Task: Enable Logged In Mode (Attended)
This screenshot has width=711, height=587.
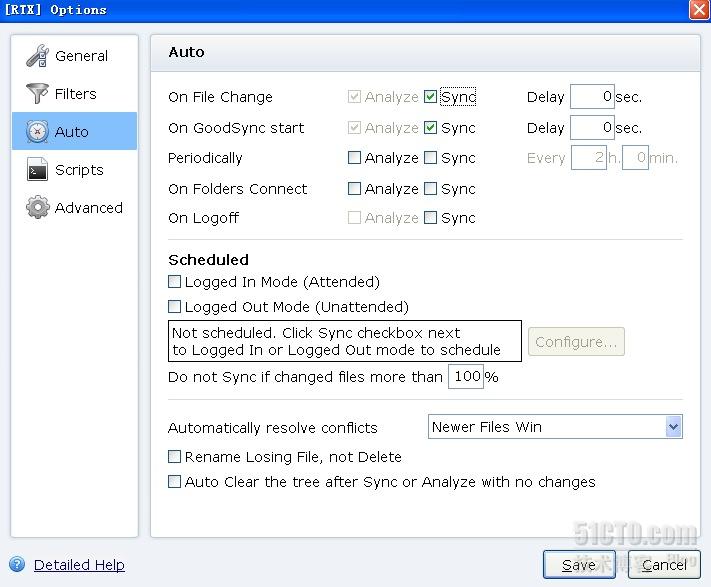Action: [x=175, y=282]
